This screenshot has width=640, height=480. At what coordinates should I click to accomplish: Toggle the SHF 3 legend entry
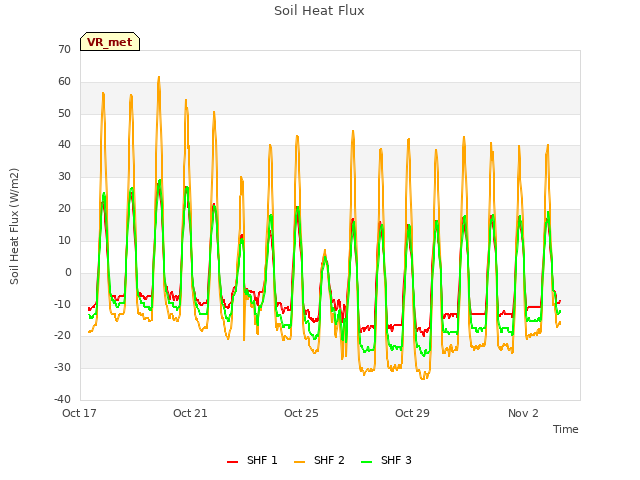[386, 461]
